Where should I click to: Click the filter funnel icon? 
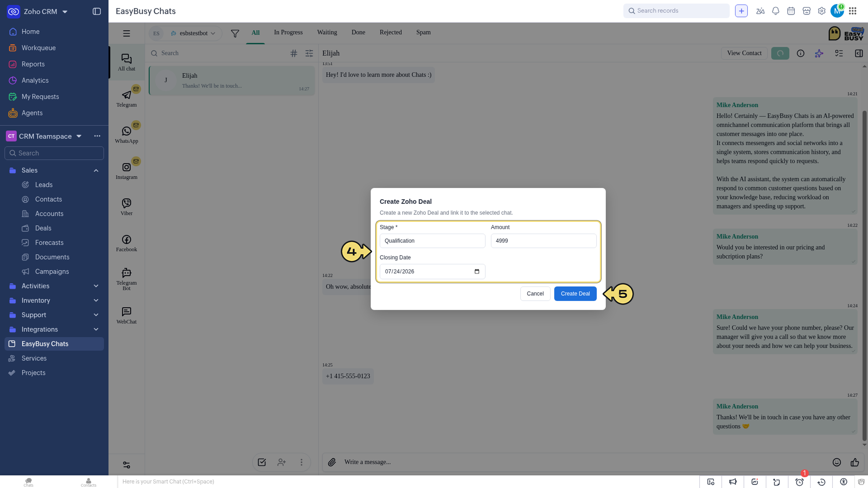tap(235, 33)
